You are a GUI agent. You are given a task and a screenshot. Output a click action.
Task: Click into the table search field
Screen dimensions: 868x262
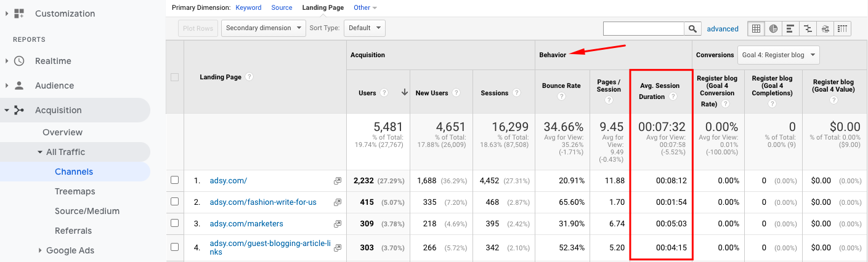[644, 28]
